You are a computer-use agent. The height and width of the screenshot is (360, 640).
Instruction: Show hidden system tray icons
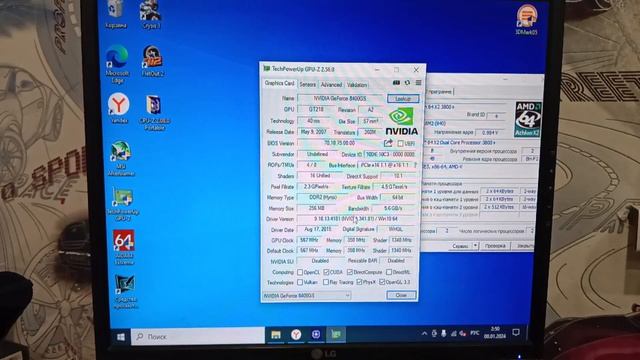(x=424, y=334)
